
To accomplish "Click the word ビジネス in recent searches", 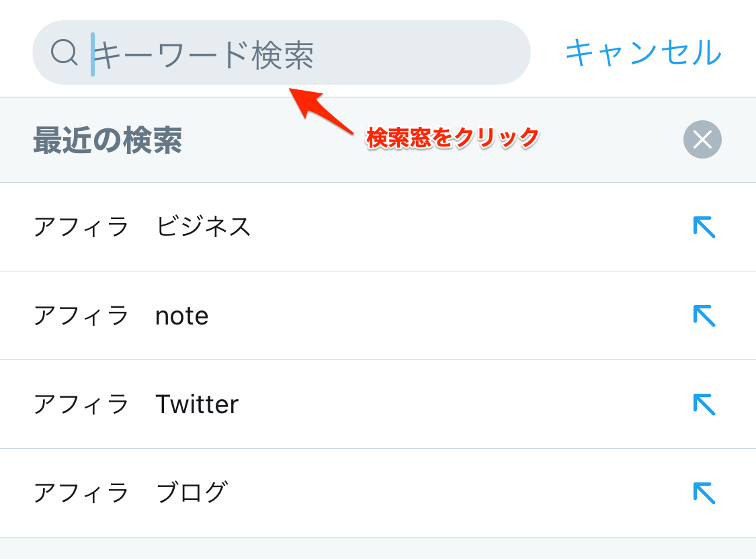I will (204, 227).
